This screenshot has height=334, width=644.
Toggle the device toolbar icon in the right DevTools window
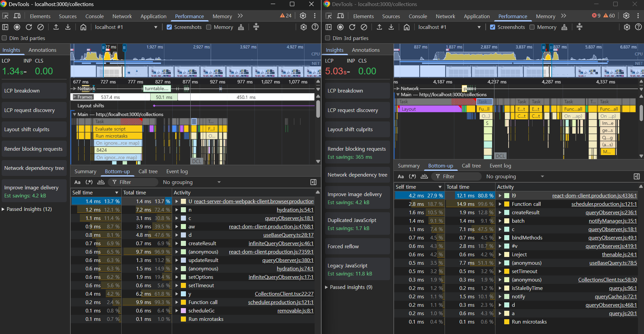coord(341,16)
